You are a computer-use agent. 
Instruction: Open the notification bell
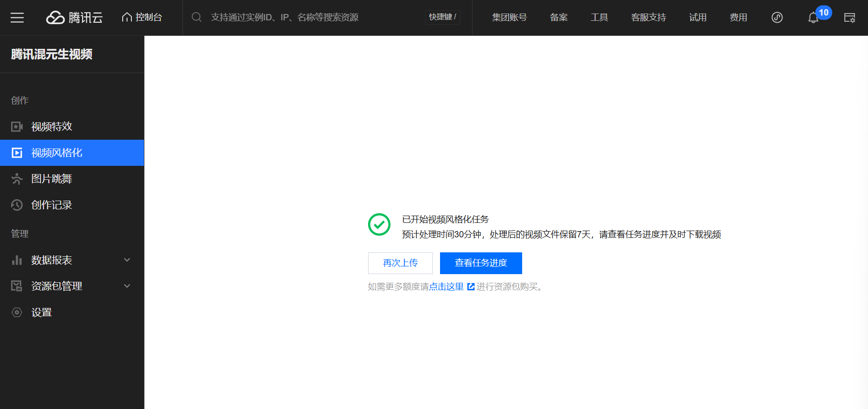pyautogui.click(x=813, y=18)
